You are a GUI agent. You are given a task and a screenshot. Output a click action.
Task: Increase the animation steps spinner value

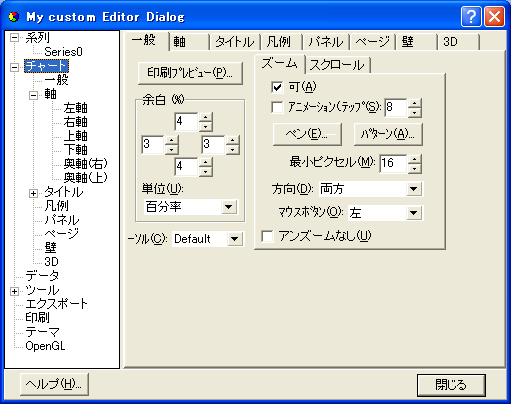(414, 103)
